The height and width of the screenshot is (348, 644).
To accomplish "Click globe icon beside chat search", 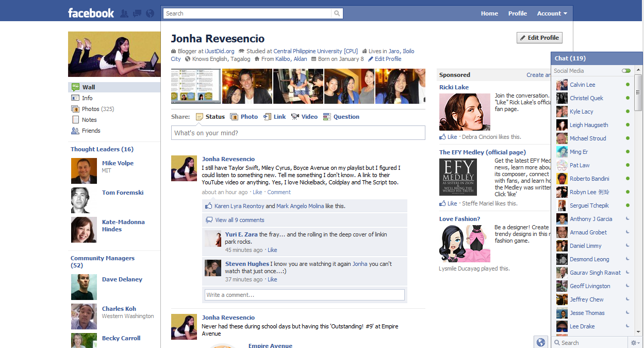I will tap(541, 342).
